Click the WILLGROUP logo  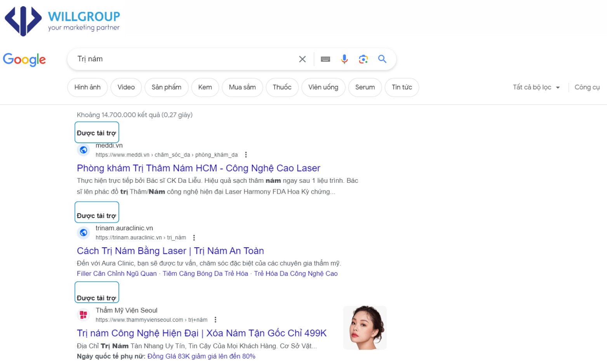[x=62, y=21]
